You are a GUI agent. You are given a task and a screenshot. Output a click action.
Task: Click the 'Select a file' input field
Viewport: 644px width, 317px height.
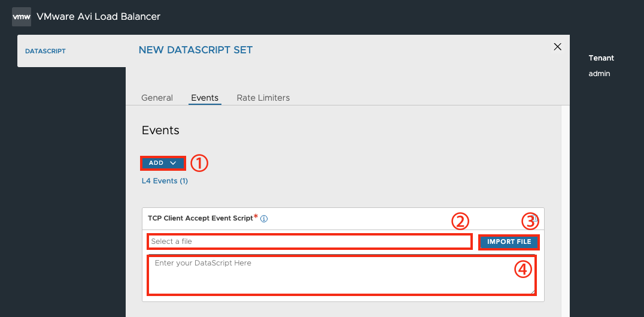coord(309,241)
